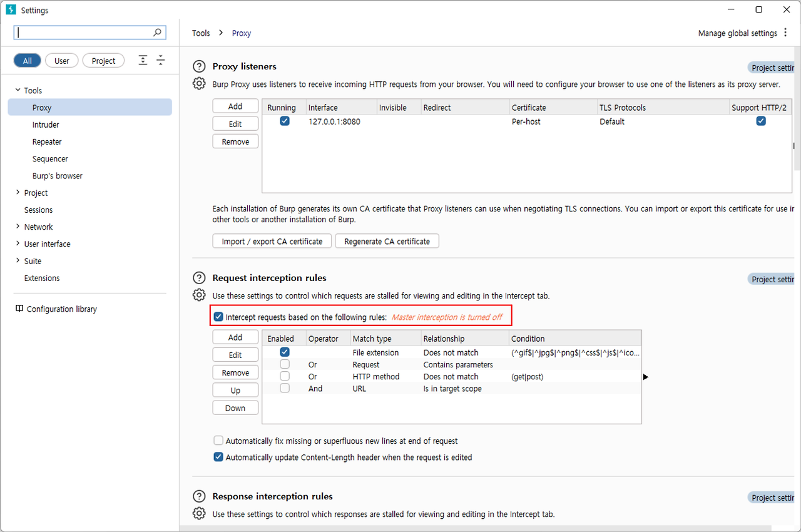Click the Configuration library book icon

(19, 309)
